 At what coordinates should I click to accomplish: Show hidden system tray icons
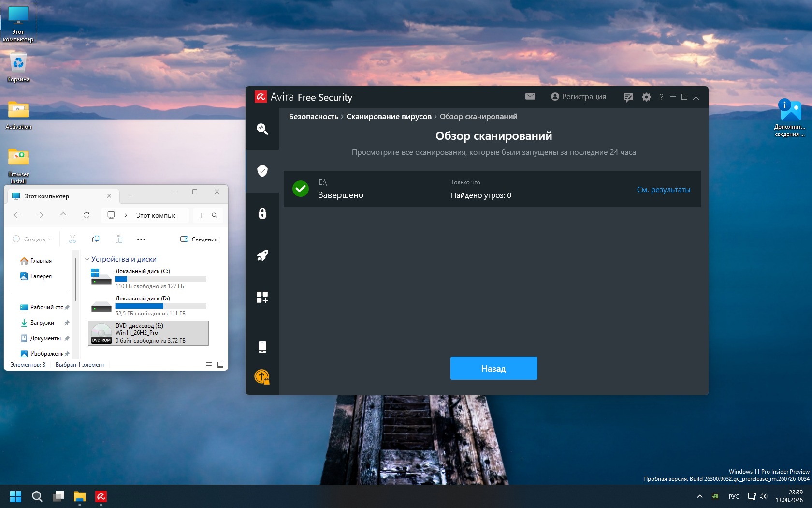[699, 496]
